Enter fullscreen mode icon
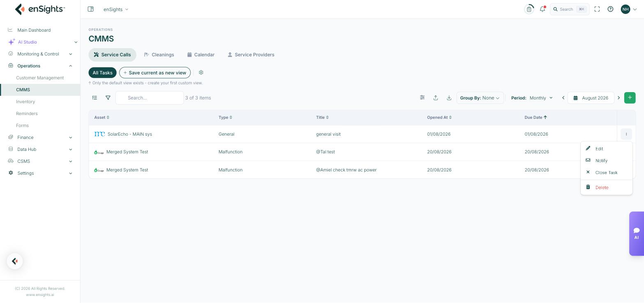Image resolution: width=644 pixels, height=303 pixels. coord(597,9)
